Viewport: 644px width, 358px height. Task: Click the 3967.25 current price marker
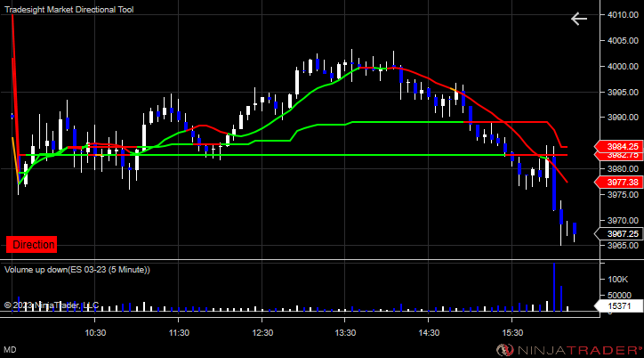point(619,234)
